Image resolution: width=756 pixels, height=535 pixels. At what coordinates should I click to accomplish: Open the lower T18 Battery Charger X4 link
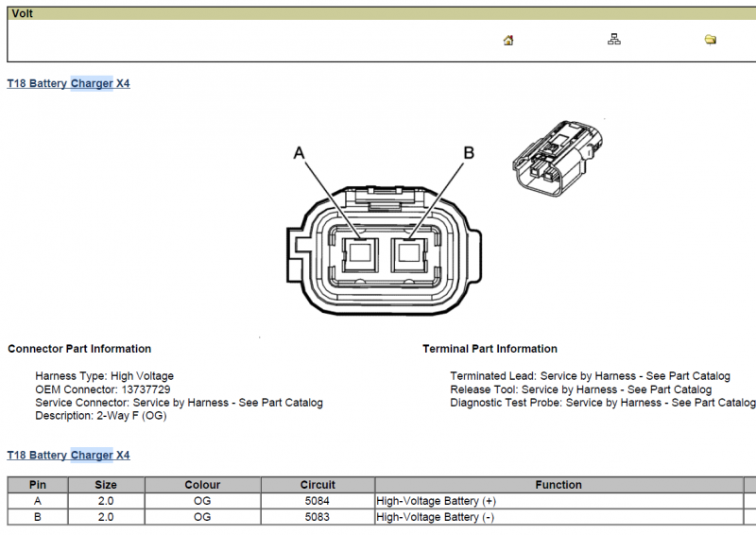click(68, 455)
